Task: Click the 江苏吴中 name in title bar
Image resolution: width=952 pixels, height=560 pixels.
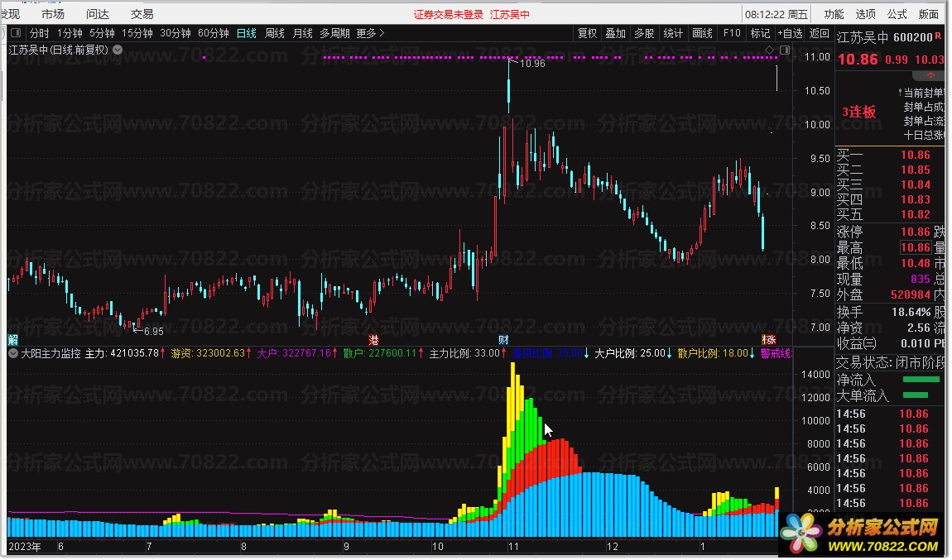Action: pos(509,15)
